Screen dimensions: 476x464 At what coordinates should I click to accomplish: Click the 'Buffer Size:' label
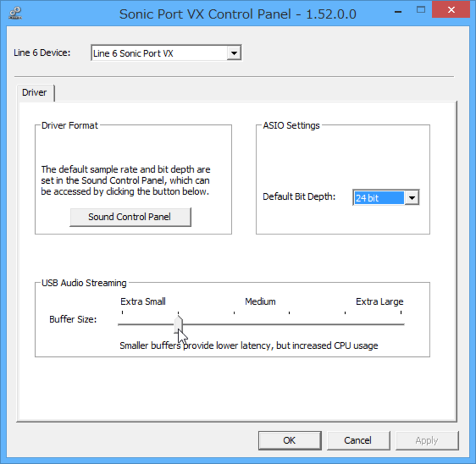(x=73, y=319)
